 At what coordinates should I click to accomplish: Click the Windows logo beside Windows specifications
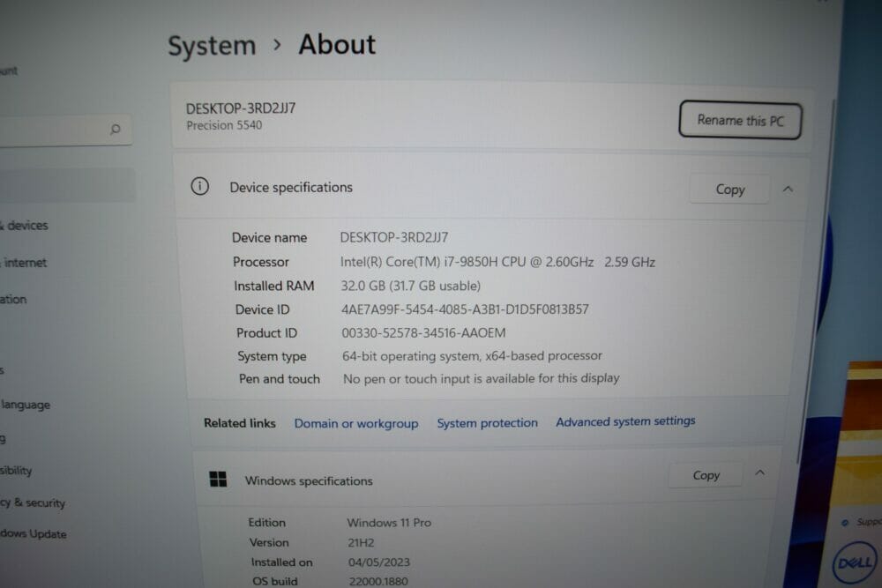point(218,479)
